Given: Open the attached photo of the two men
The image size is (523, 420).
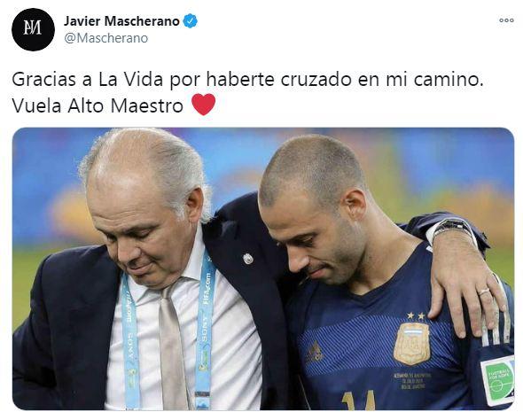Looking at the screenshot, I should tap(263, 268).
